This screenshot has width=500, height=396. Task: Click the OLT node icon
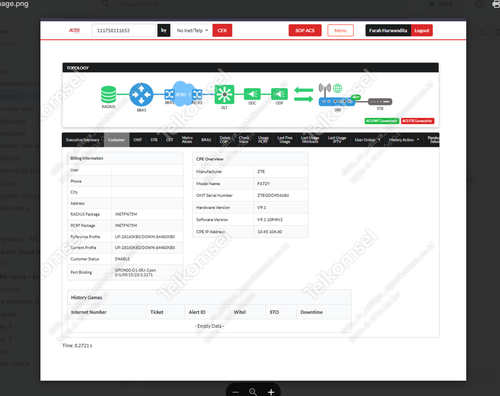point(224,95)
